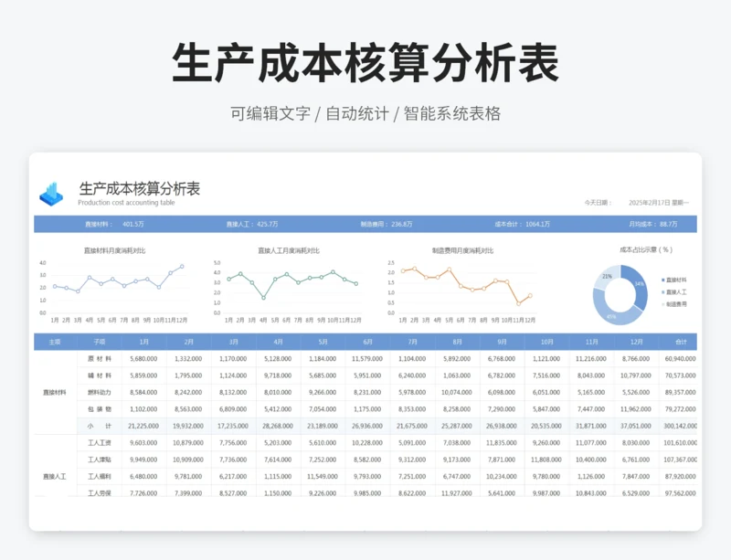Click the 子项 column header
The height and width of the screenshot is (560, 731).
(x=100, y=342)
